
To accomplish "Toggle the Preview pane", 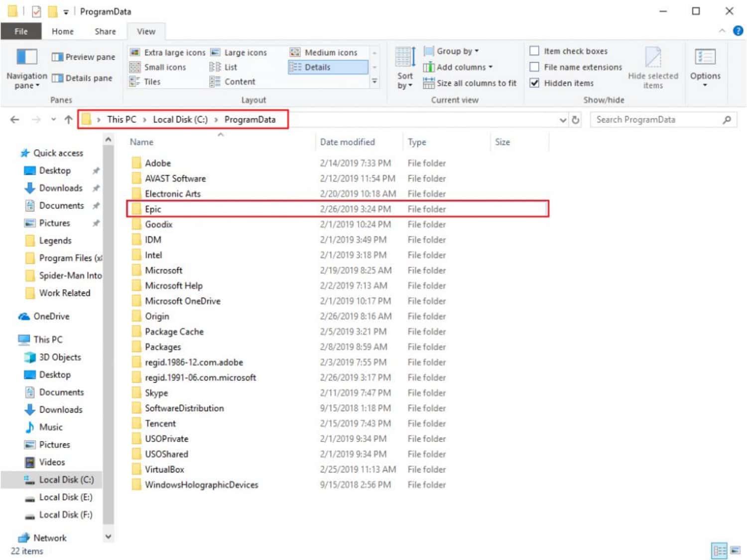I will (x=83, y=57).
